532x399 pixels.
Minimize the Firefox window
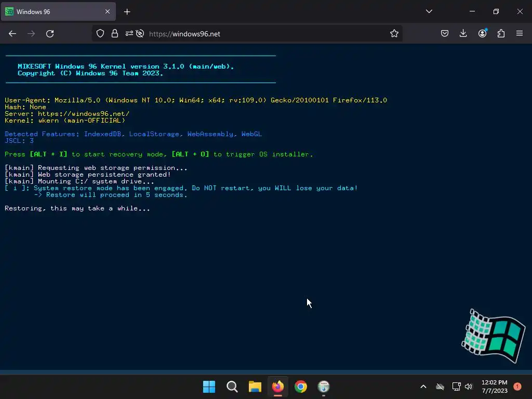click(x=472, y=11)
